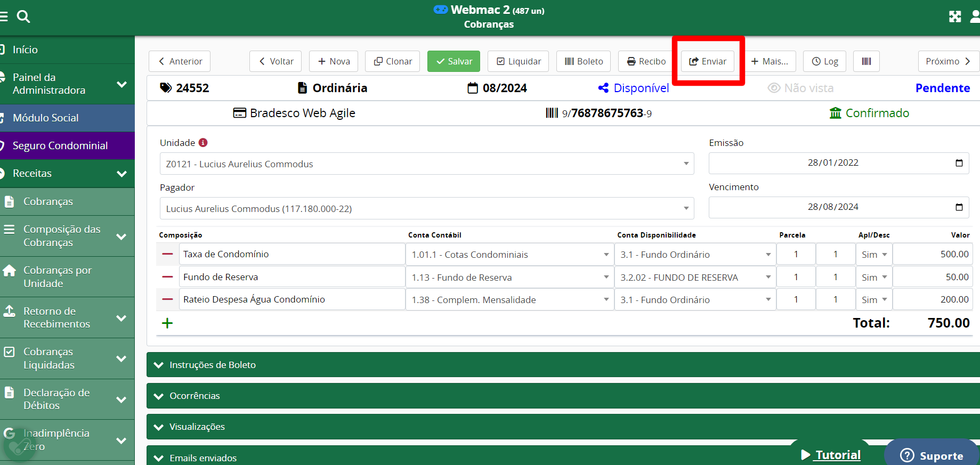Toggle the Não vista visibility status
The image size is (980, 465).
(x=800, y=88)
